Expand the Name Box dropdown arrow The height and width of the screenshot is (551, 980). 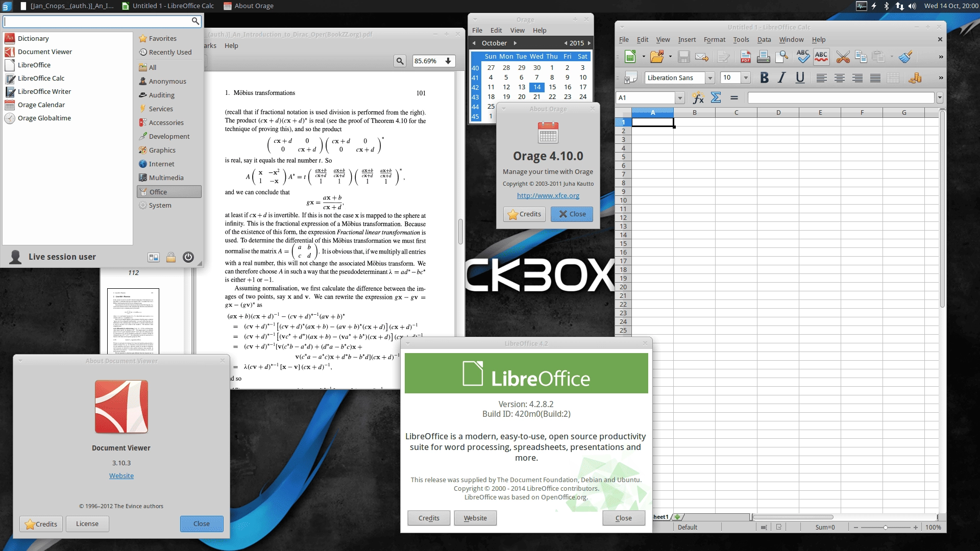680,98
